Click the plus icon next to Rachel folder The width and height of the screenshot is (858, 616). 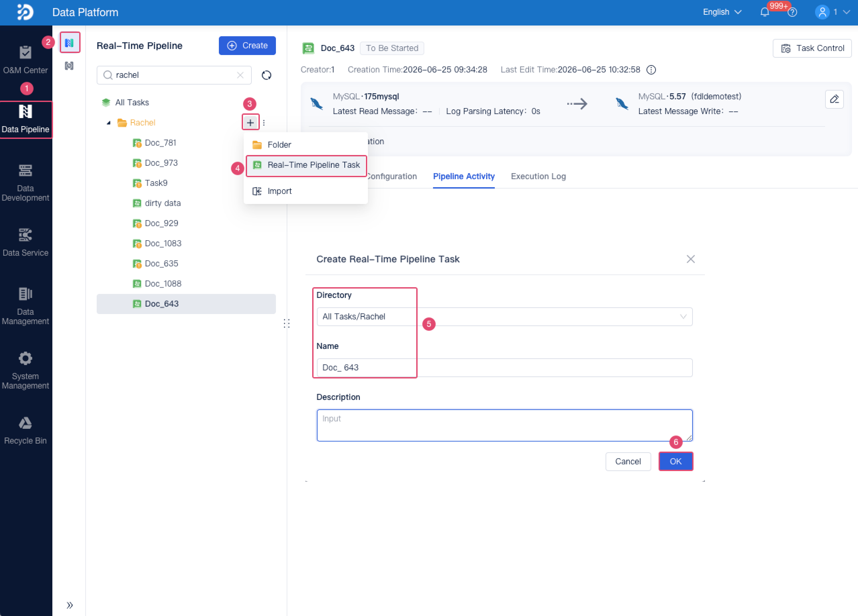[x=250, y=122]
